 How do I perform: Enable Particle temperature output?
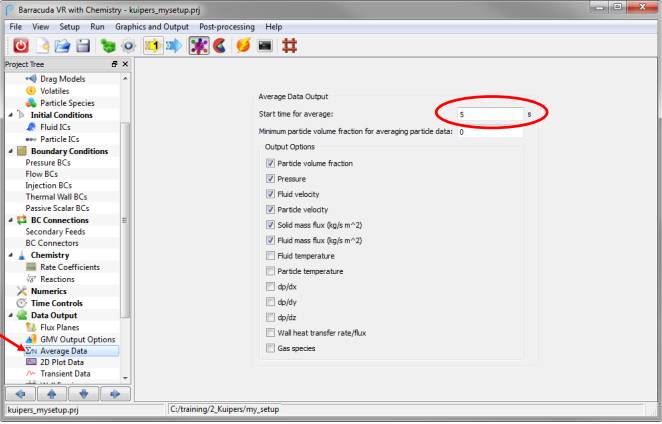click(270, 272)
